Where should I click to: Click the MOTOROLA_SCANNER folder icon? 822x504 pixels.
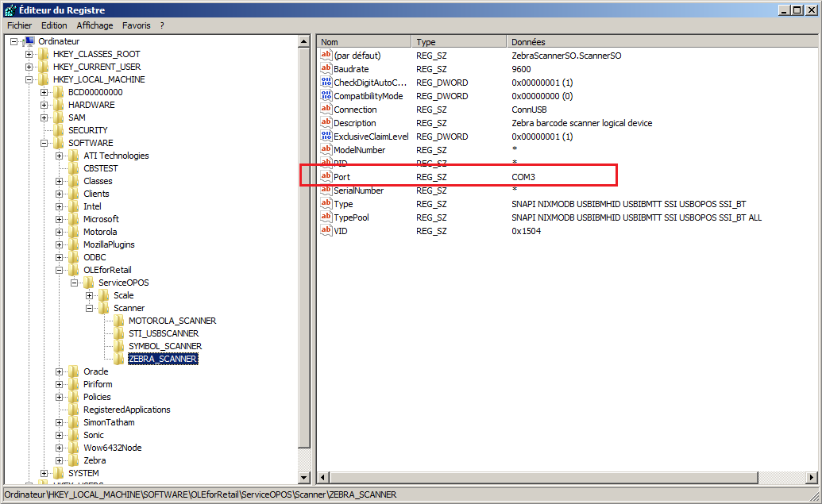coord(119,321)
